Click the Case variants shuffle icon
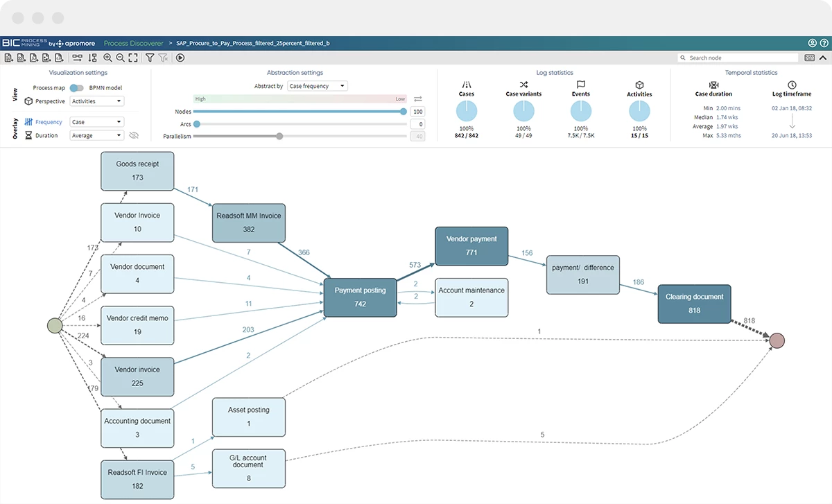The height and width of the screenshot is (504, 832). [x=523, y=84]
